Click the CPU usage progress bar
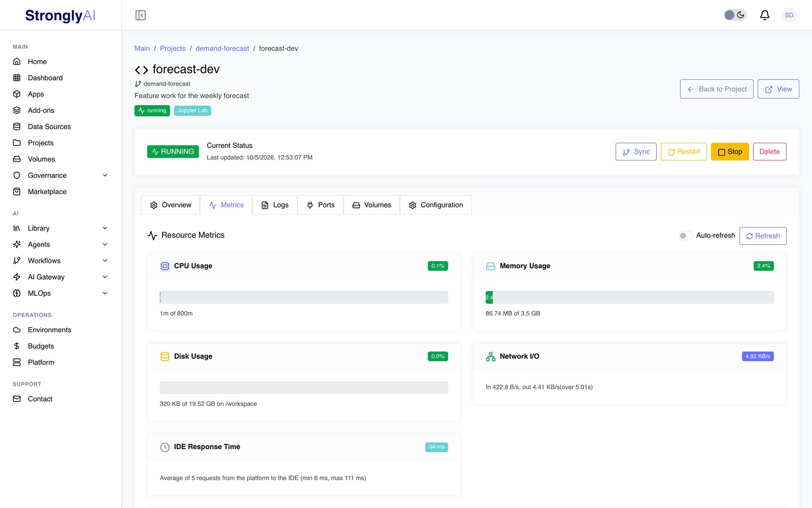This screenshot has width=812, height=508. 304,297
